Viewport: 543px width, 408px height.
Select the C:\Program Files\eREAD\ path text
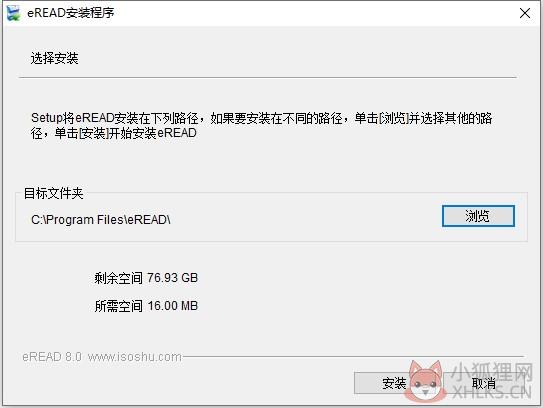coord(101,220)
